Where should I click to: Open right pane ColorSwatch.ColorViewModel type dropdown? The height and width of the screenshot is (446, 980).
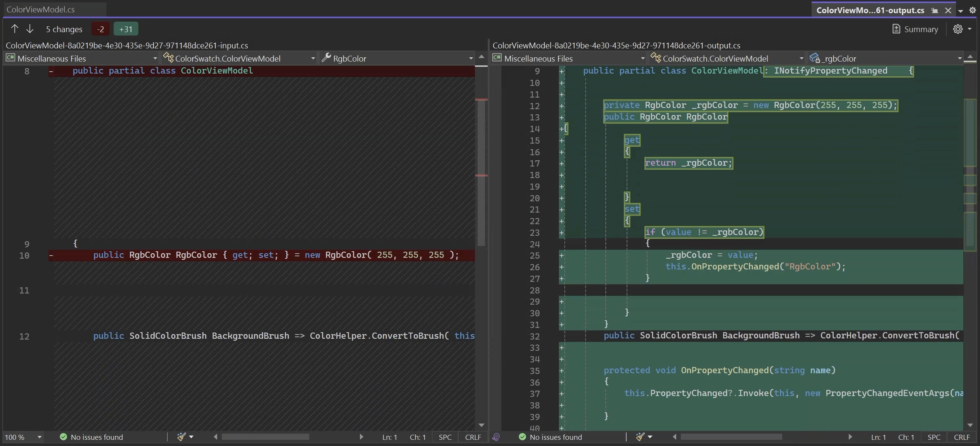click(727, 58)
